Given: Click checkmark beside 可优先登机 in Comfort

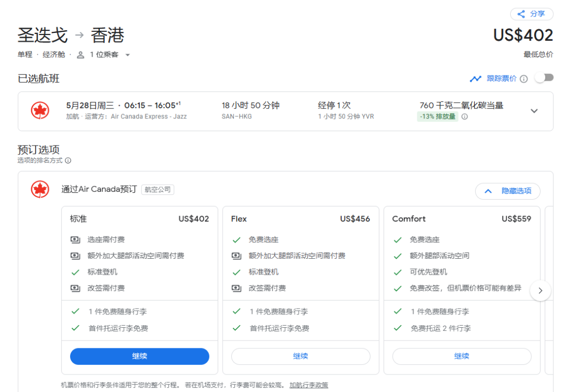Looking at the screenshot, I should (x=398, y=272).
